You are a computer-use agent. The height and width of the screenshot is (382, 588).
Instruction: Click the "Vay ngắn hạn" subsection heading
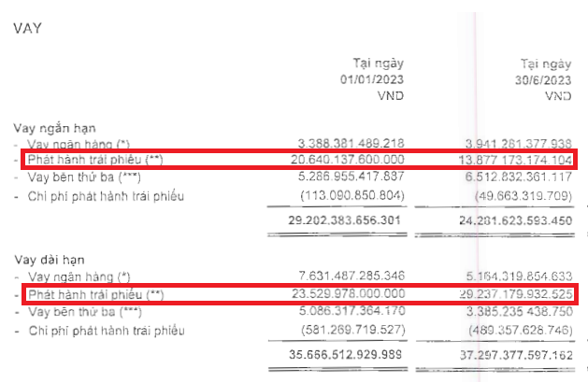click(x=53, y=127)
